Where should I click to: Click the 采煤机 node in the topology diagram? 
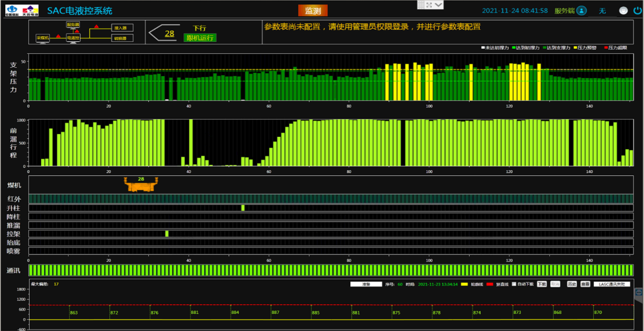(43, 38)
